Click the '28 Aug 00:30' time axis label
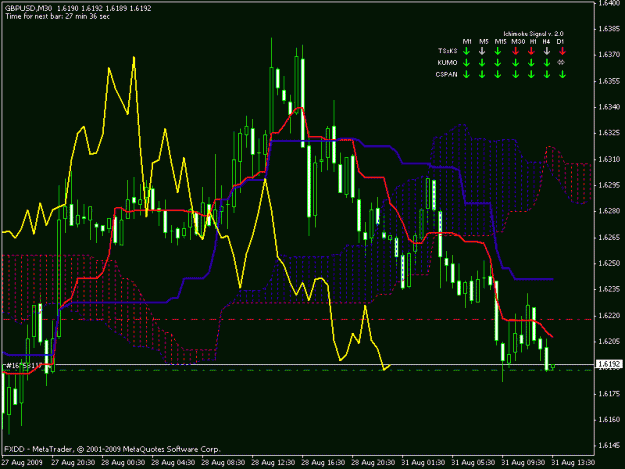The width and height of the screenshot is (625, 469). coord(123,463)
